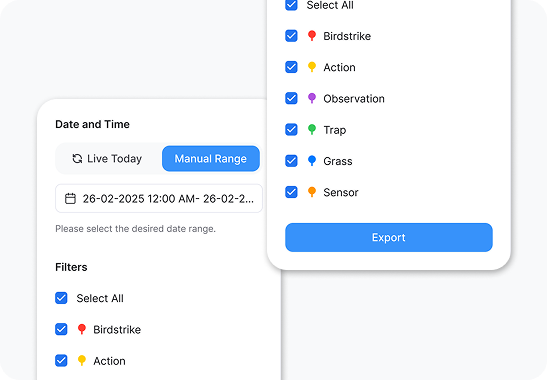Image resolution: width=547 pixels, height=380 pixels.
Task: Click the blue Grass pin icon
Action: click(312, 161)
